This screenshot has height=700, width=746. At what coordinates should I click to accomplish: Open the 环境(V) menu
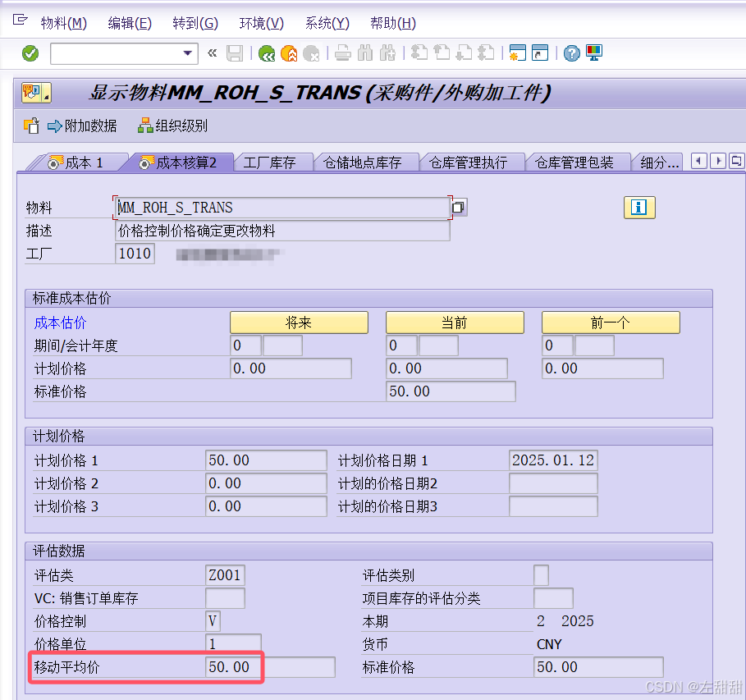coord(261,23)
